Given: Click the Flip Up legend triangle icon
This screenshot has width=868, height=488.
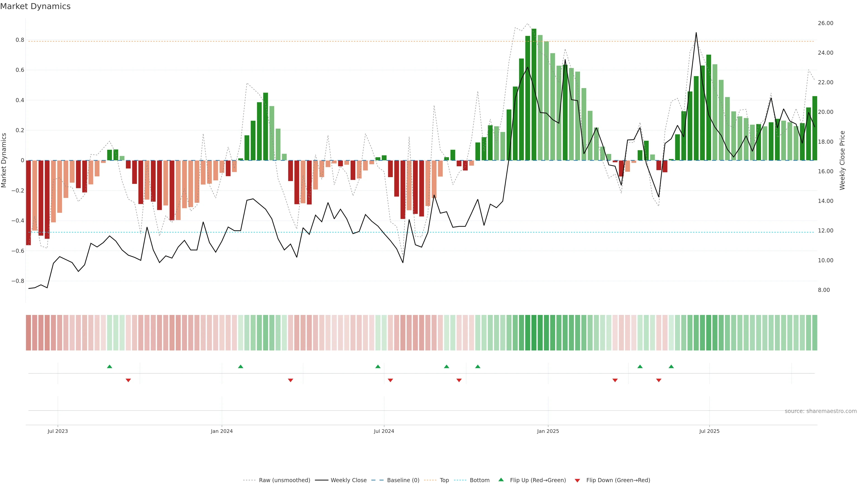Looking at the screenshot, I should [501, 480].
